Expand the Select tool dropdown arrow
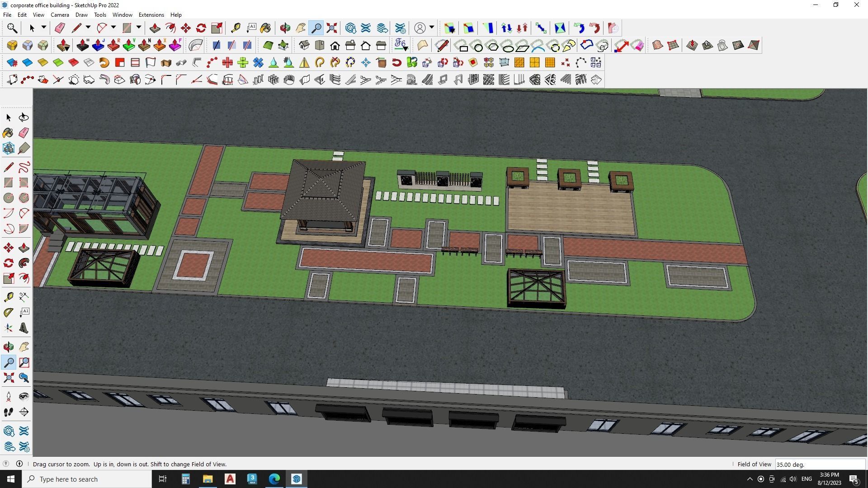The image size is (868, 488). pyautogui.click(x=44, y=28)
